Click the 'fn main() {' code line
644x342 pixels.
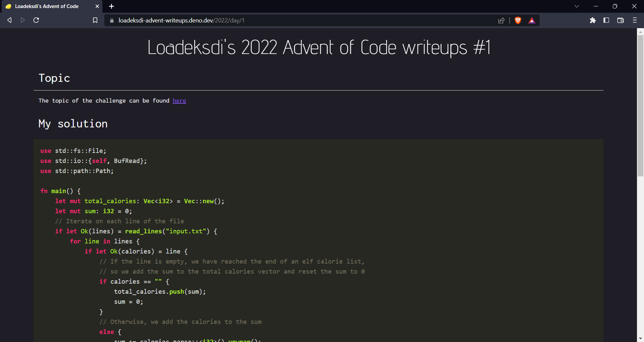point(60,191)
